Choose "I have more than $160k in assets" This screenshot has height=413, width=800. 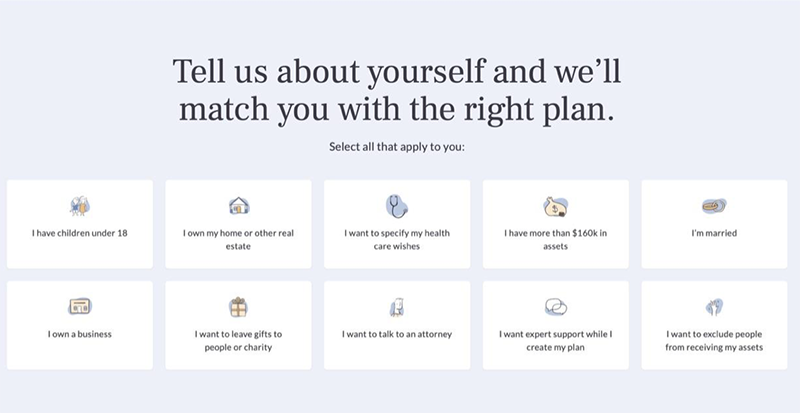(556, 239)
